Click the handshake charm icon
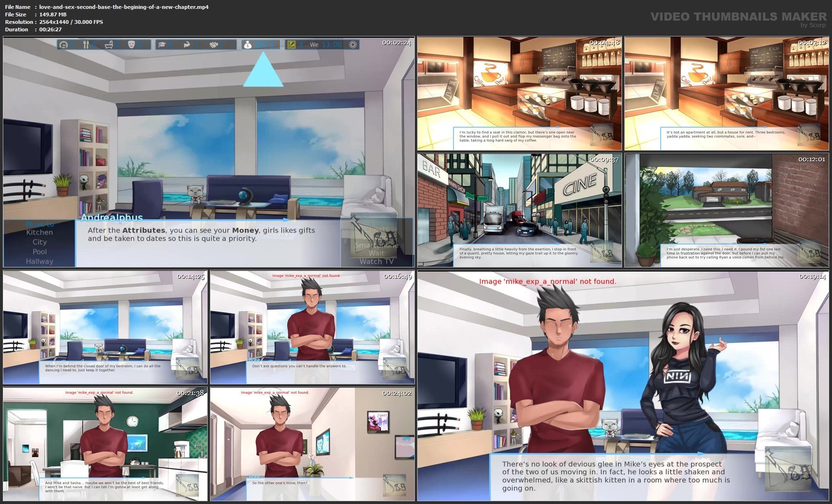The height and width of the screenshot is (504, 832). coord(214,45)
